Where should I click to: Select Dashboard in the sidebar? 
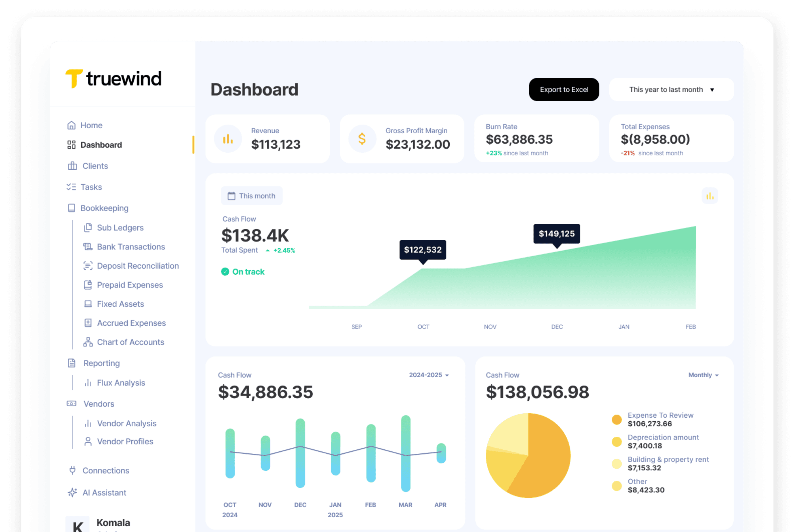coord(101,145)
